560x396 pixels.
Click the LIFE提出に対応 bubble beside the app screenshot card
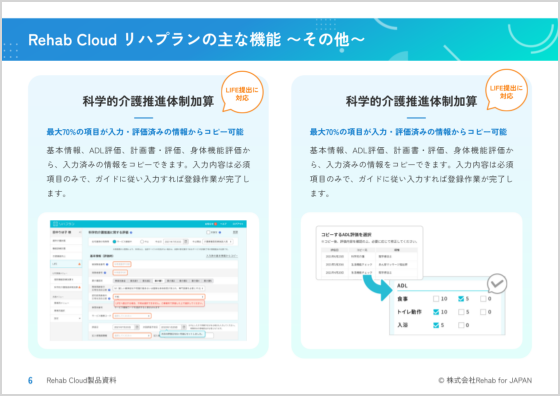pos(242,93)
